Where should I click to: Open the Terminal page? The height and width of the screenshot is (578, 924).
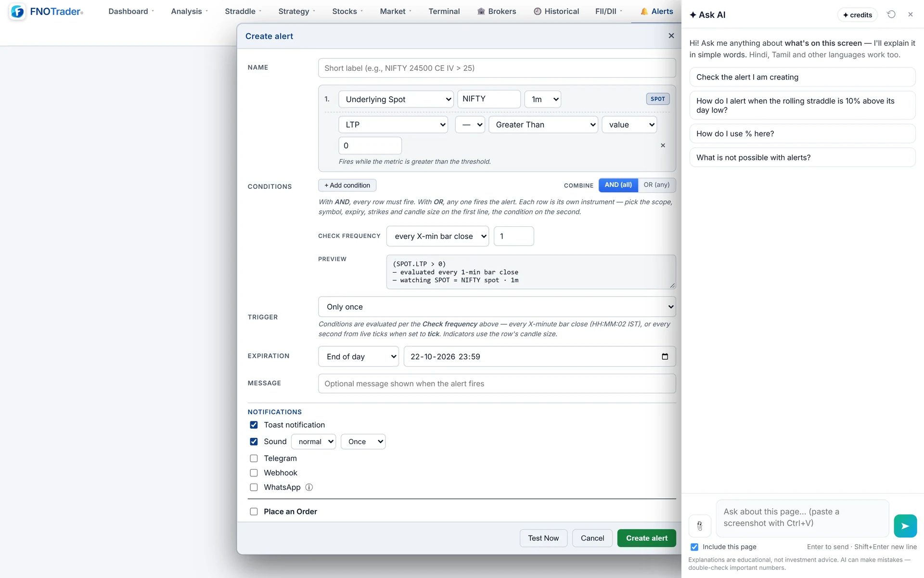[x=444, y=12]
